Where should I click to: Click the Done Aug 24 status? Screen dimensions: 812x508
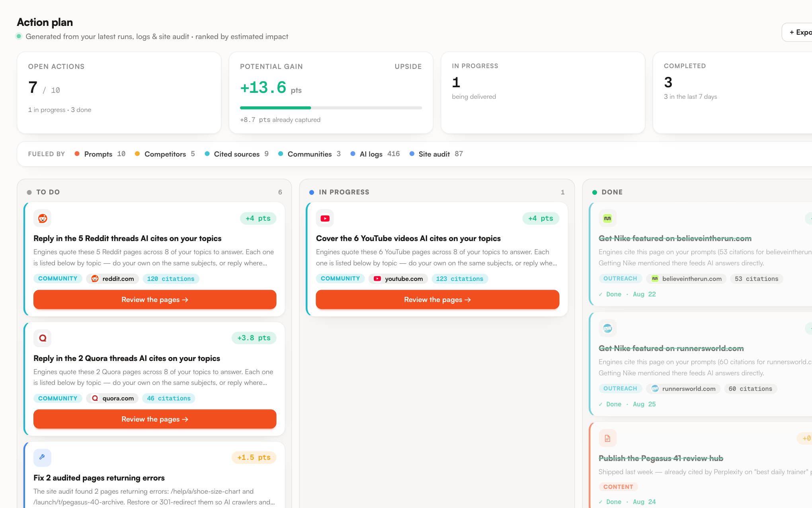pos(627,502)
